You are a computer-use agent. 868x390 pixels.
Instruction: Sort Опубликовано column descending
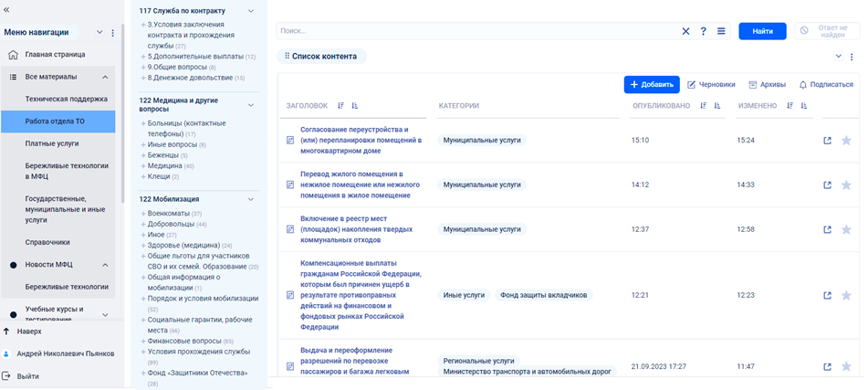(x=703, y=105)
